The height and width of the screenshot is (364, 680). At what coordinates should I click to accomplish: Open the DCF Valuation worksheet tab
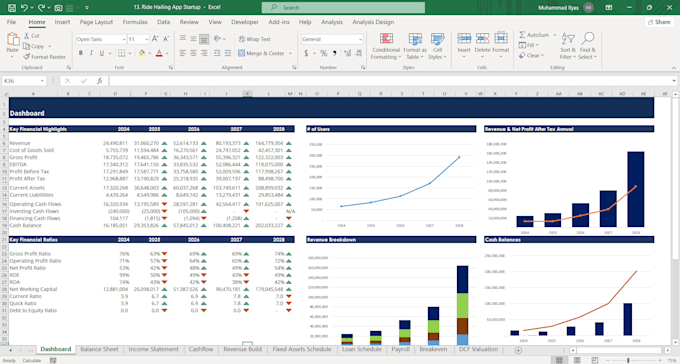pyautogui.click(x=478, y=349)
